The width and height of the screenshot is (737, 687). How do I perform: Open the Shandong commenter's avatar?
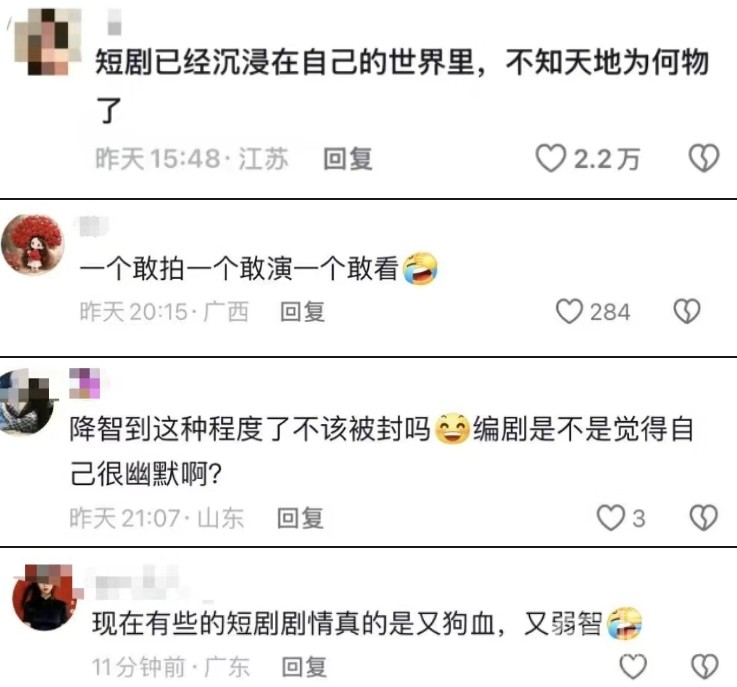26,401
